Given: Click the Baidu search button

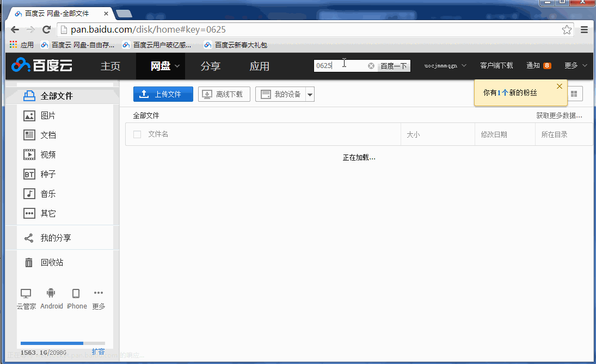Looking at the screenshot, I should (394, 66).
